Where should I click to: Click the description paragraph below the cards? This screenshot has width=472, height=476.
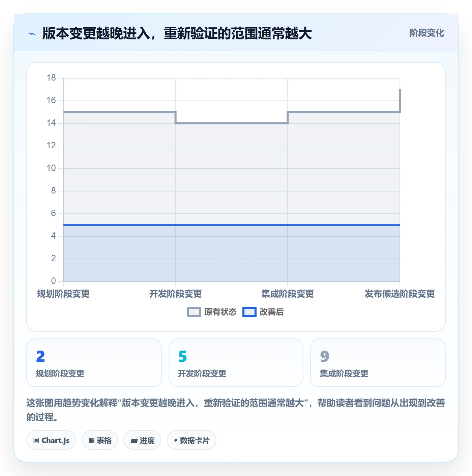pos(236,410)
